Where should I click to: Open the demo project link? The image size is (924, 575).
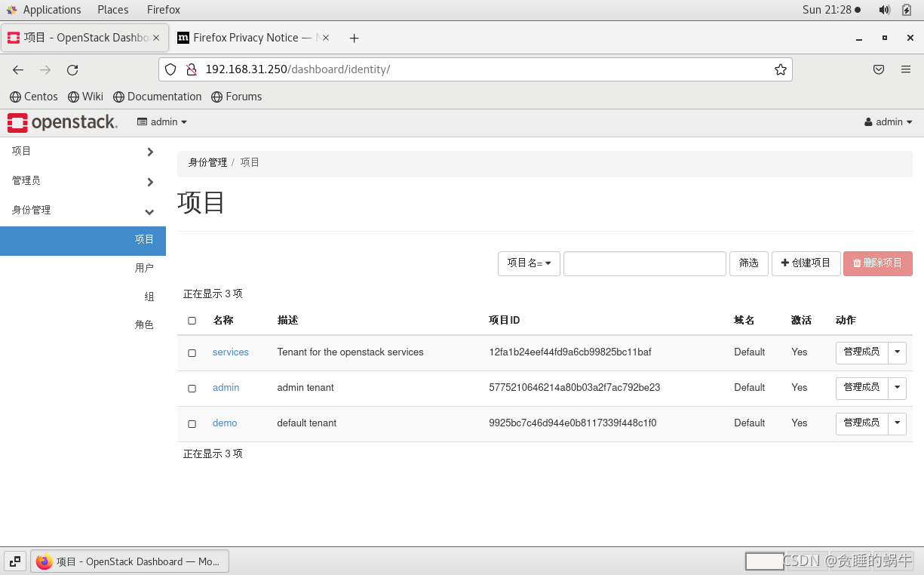[x=225, y=423]
